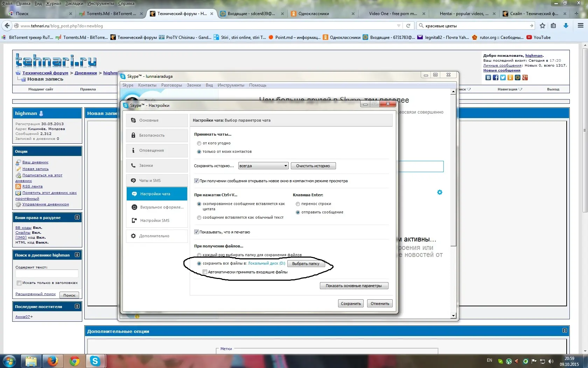Cancel settings with 'Отменить' button

[x=380, y=304]
